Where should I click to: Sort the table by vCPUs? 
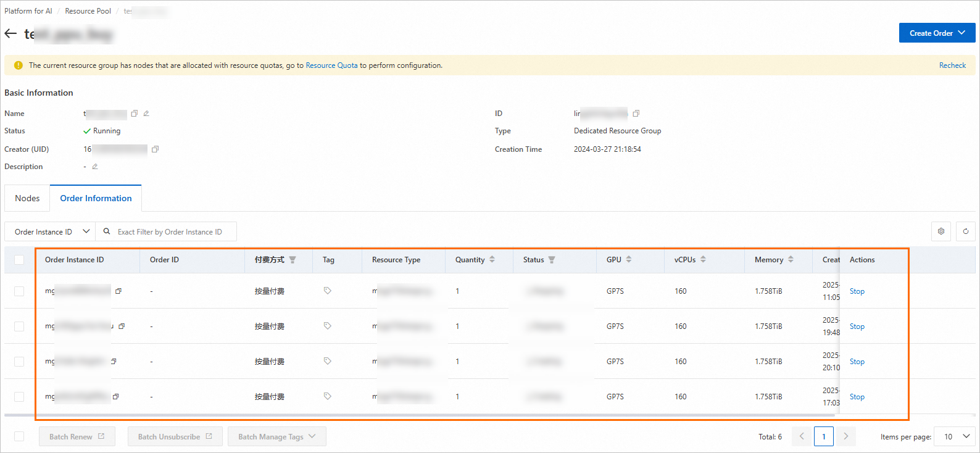(703, 260)
